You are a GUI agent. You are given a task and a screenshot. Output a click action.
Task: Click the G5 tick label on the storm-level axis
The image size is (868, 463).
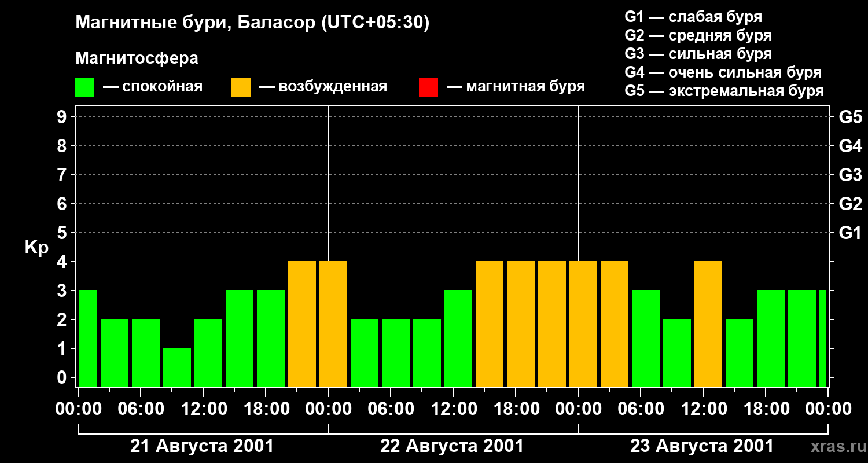tap(851, 117)
